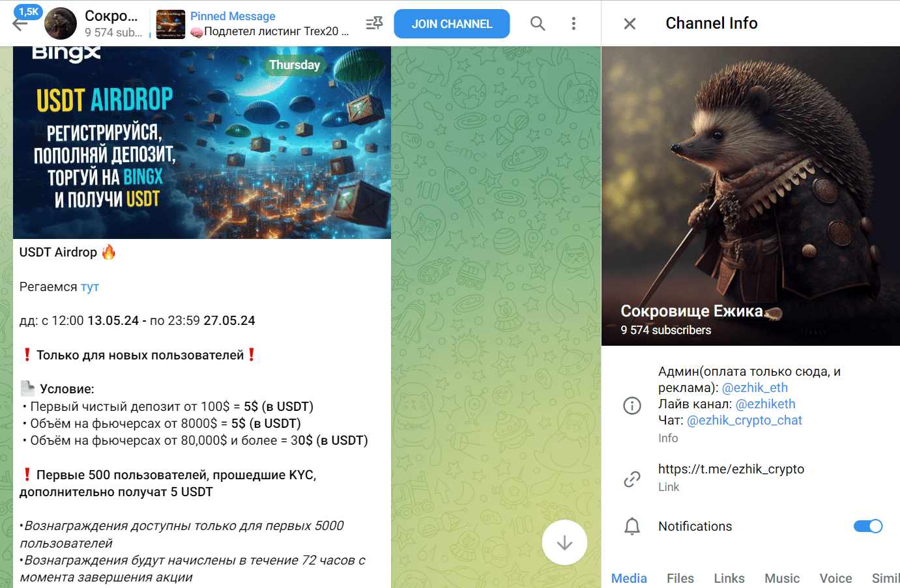The width and height of the screenshot is (900, 588).
Task: Open the hedgehog channel profile photo
Action: [751, 196]
